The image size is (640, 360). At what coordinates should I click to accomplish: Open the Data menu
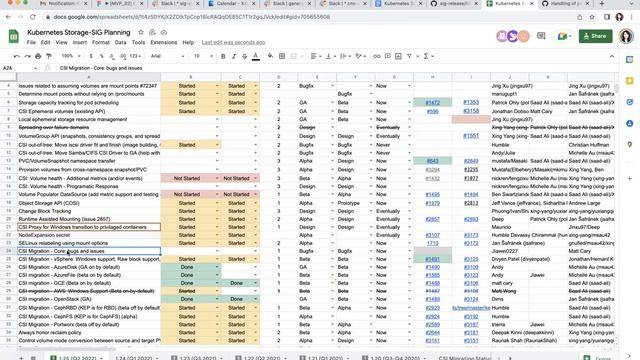click(x=120, y=42)
